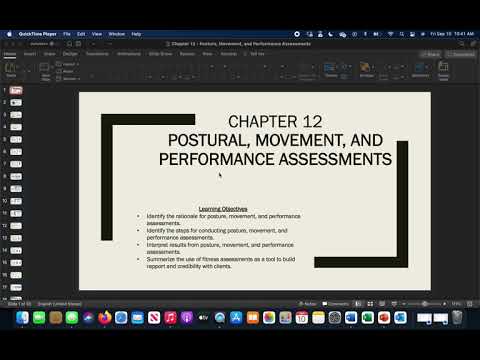Click the Wi-Fi icon in menu bar
480x360 pixels.
pos(390,34)
